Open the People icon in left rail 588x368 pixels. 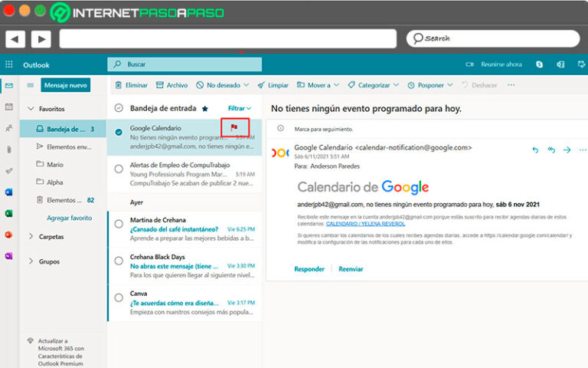(x=9, y=129)
